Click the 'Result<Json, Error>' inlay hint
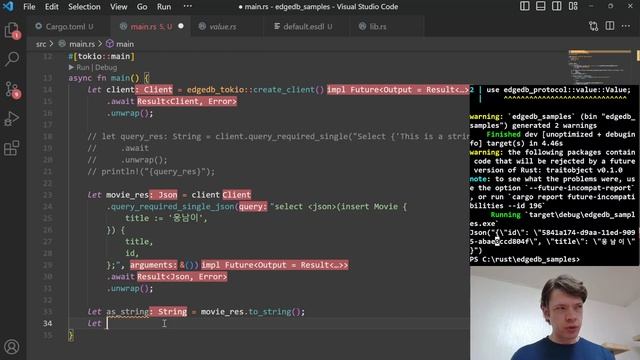This screenshot has height=360, width=640. (182, 277)
